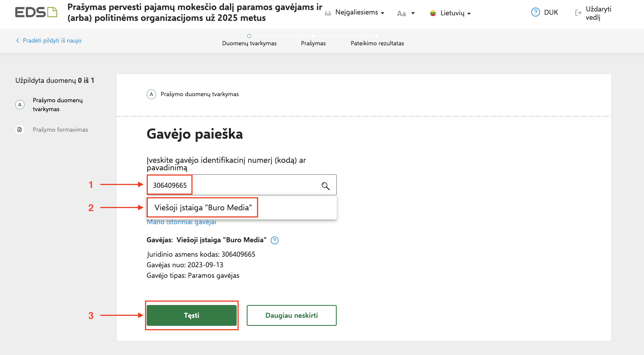Click the DUK link
Screen dimensions: 644x355
point(551,12)
